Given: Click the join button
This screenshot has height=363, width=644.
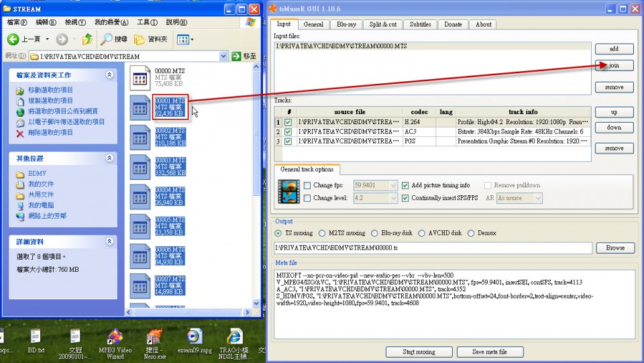Looking at the screenshot, I should pos(614,66).
